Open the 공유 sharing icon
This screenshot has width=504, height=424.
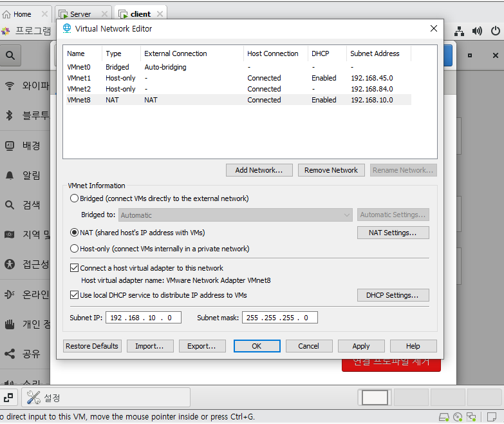[10, 354]
